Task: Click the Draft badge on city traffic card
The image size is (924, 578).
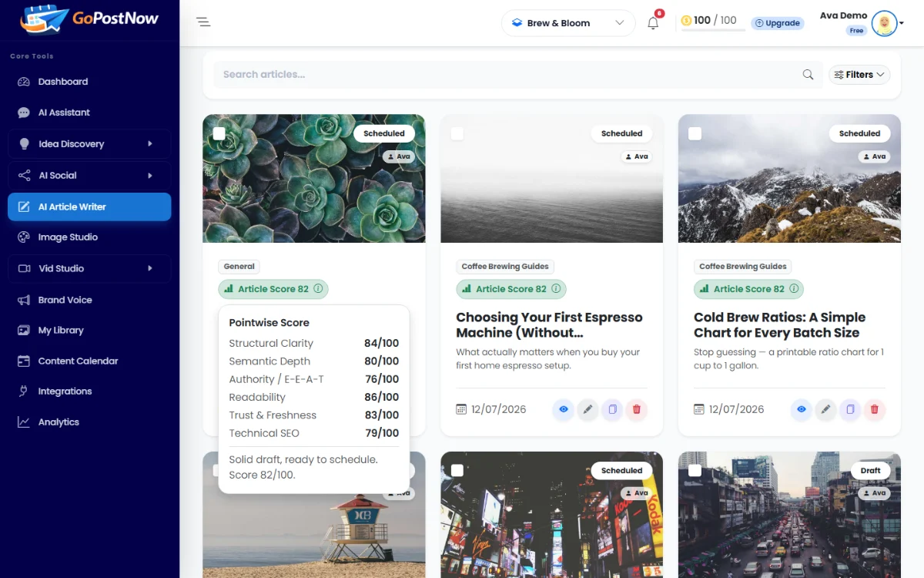Action: tap(871, 470)
